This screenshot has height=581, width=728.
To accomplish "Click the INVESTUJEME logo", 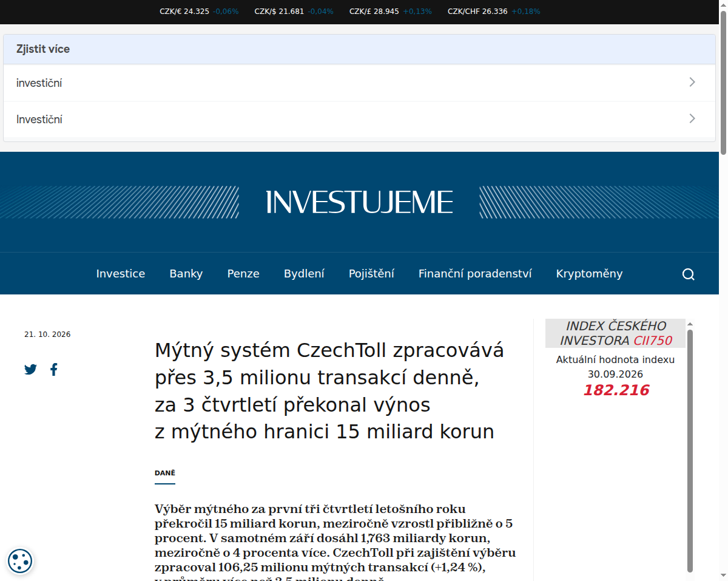I will 359,202.
